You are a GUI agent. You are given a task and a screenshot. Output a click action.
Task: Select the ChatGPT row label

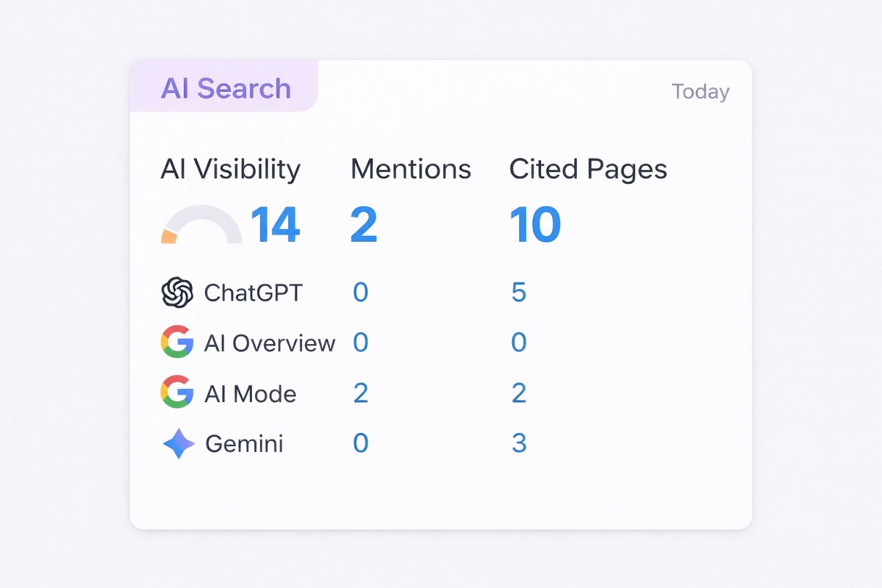coord(253,293)
